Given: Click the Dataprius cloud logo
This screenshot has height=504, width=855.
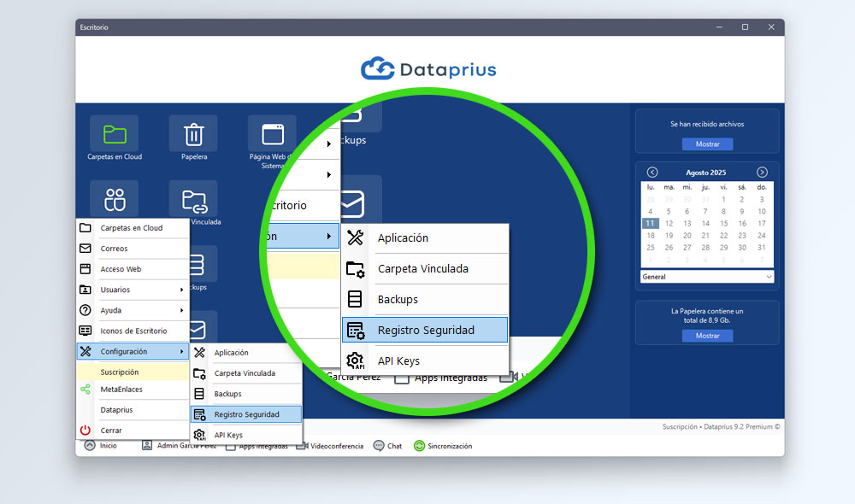Looking at the screenshot, I should [377, 69].
